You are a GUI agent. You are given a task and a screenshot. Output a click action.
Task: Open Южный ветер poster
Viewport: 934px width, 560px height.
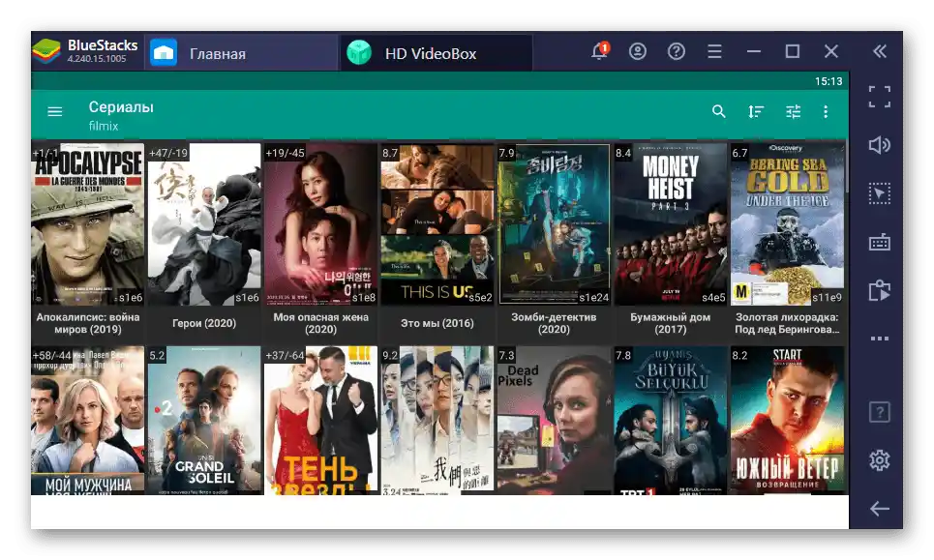(x=787, y=421)
